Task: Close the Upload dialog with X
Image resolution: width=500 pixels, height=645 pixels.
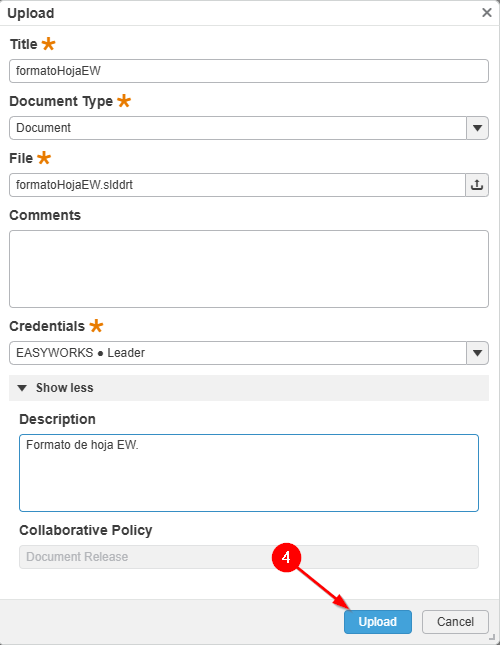Action: 487,13
